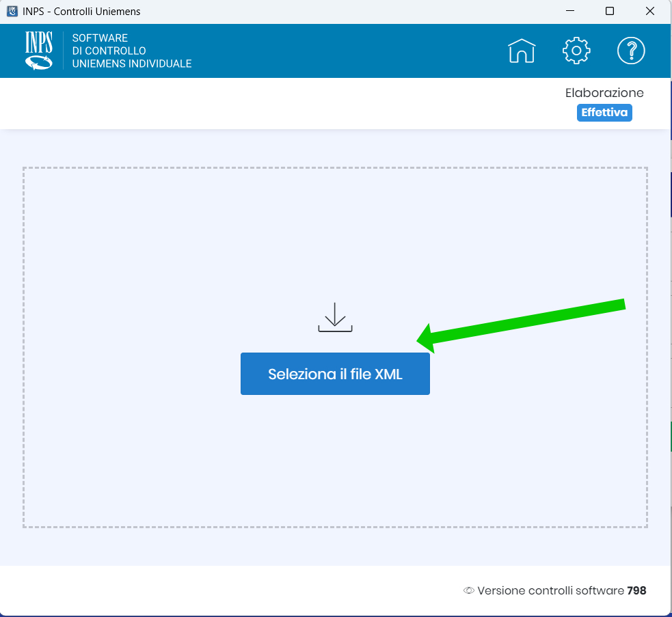The image size is (672, 617).
Task: Click the Elaborazione label
Action: [604, 93]
